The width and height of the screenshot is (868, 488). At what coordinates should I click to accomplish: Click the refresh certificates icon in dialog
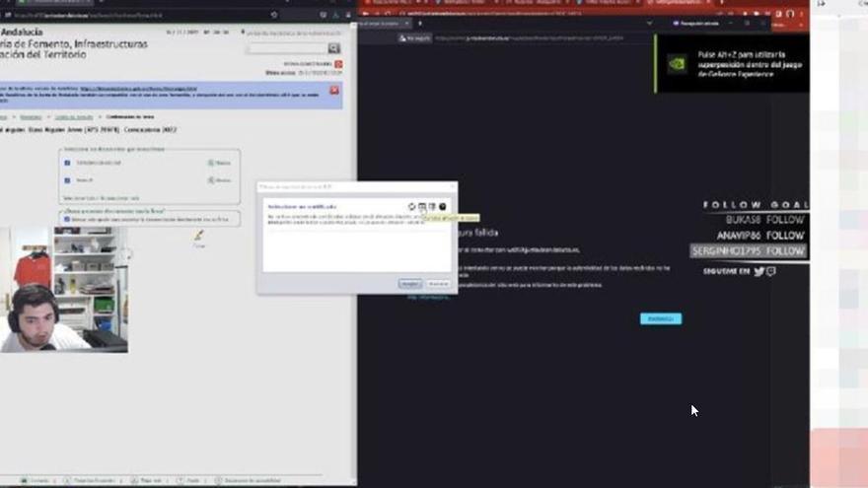[x=412, y=207]
